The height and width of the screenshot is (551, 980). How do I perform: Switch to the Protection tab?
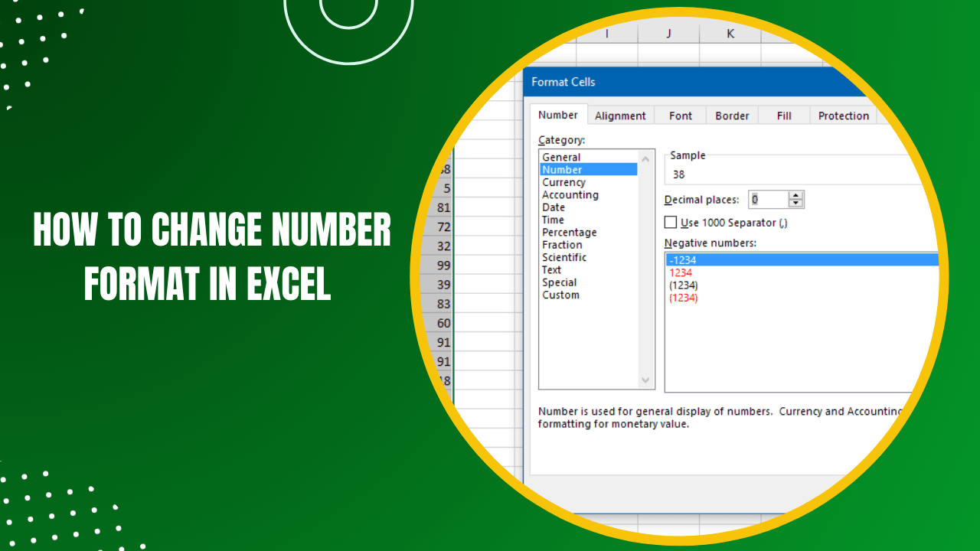843,115
